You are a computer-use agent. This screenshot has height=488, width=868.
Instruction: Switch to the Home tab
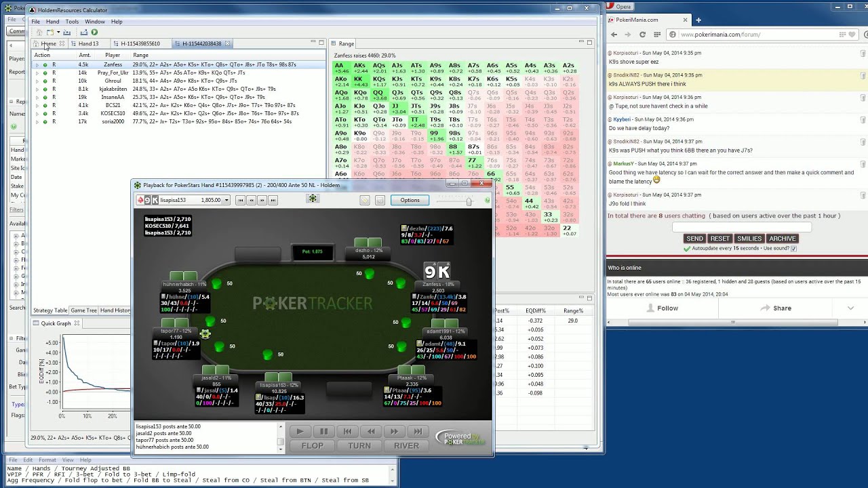point(48,43)
